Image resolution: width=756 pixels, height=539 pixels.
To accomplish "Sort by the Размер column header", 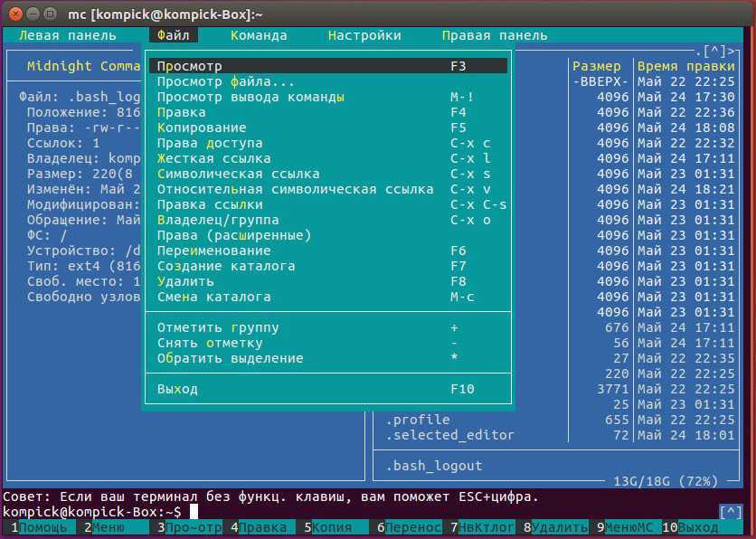I will pos(597,66).
